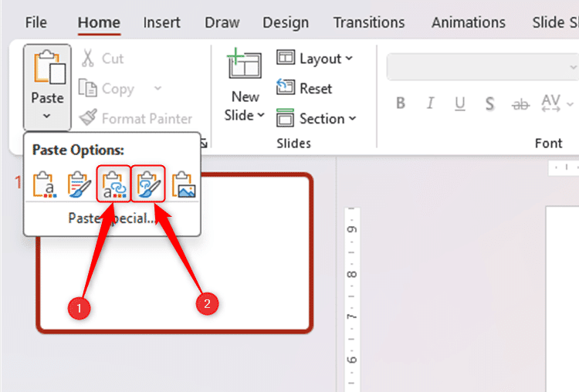The image size is (579, 392).
Task: Toggle Strikethrough formatting
Action: click(x=520, y=104)
